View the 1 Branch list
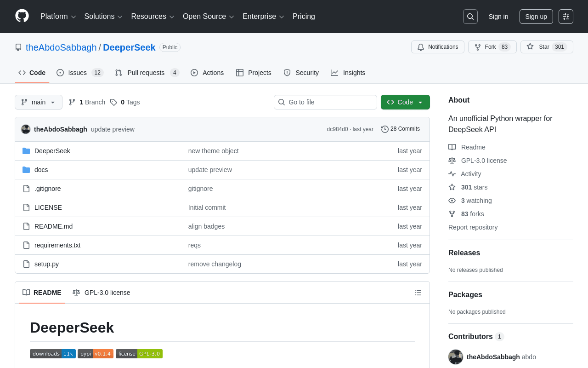 87,102
